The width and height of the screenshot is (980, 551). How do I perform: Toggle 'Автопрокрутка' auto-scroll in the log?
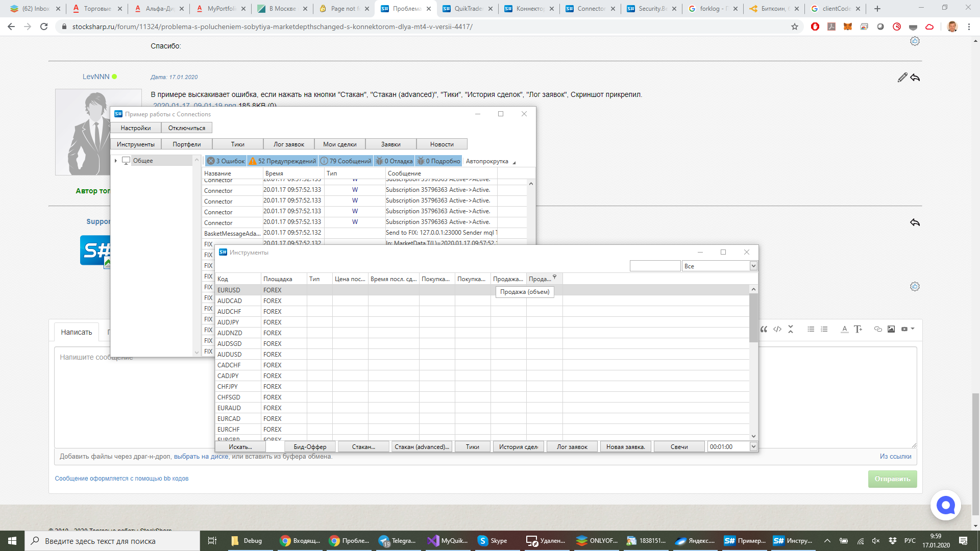(x=487, y=161)
